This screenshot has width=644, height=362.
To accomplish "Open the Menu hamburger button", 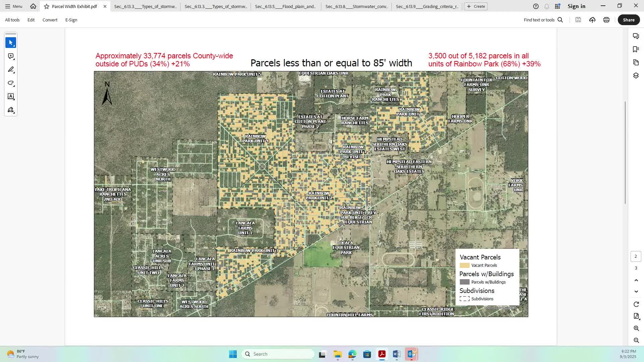I will pyautogui.click(x=14, y=6).
